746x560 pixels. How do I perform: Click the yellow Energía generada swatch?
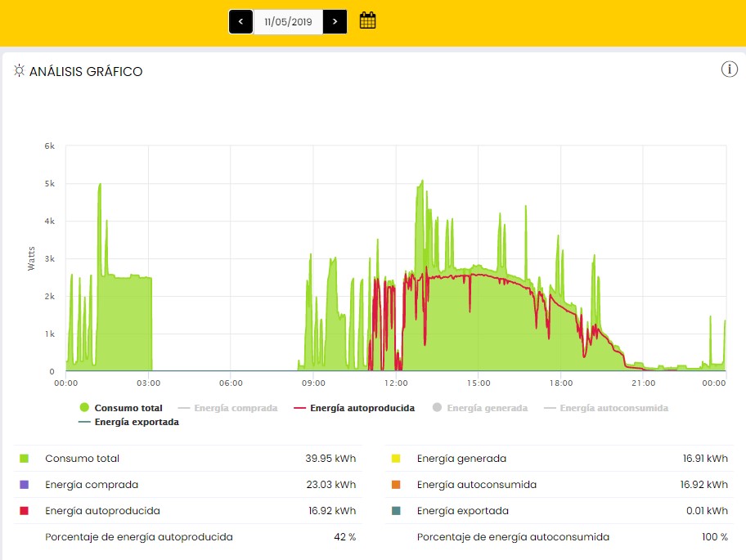pyautogui.click(x=396, y=459)
